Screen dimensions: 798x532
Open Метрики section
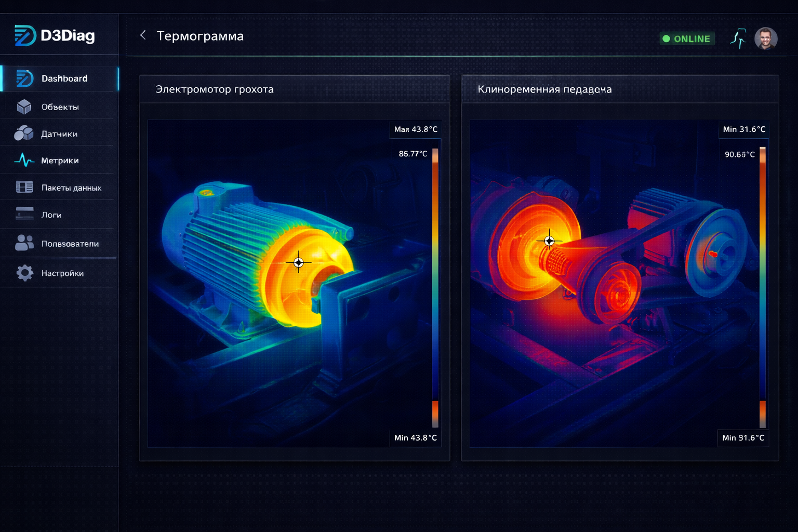point(60,160)
